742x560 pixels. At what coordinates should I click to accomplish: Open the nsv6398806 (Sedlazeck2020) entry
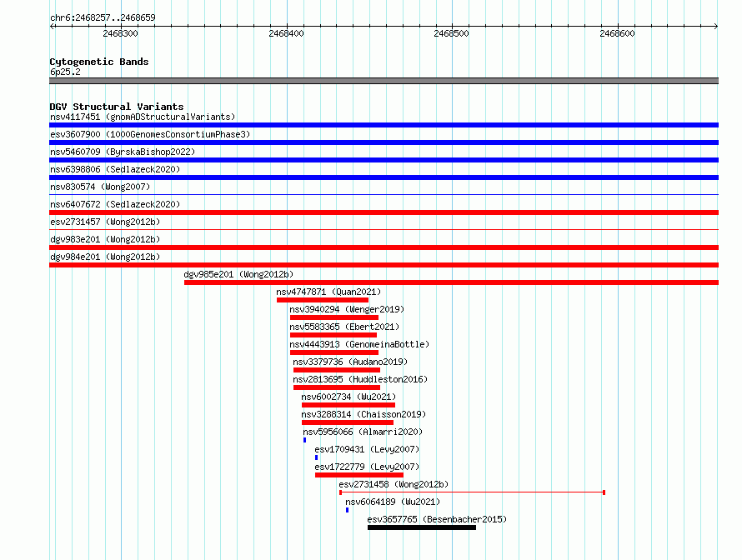115,169
